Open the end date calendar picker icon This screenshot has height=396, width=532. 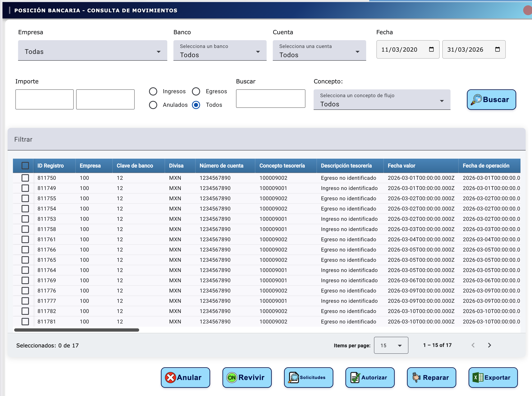tap(498, 49)
